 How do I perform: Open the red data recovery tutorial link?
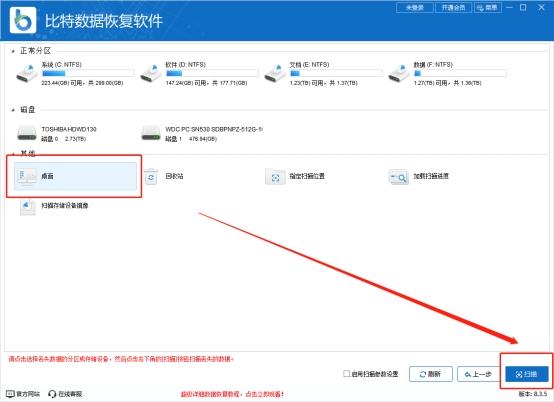232,394
